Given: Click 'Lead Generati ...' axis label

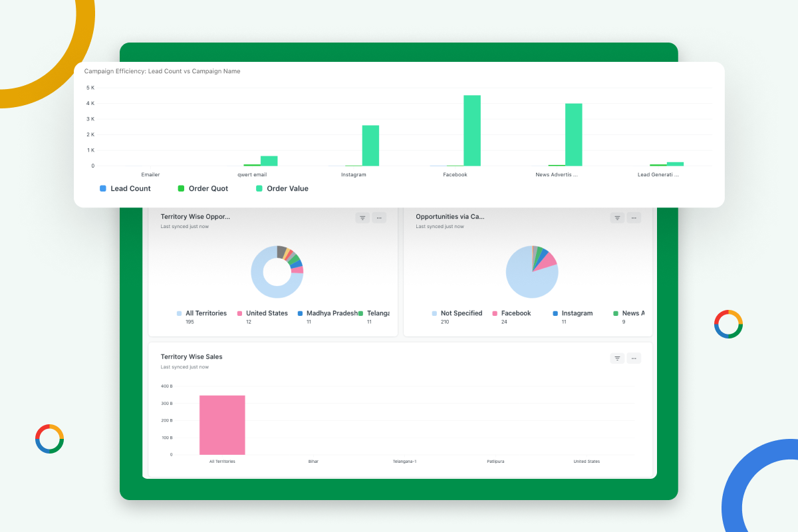Looking at the screenshot, I should (658, 175).
